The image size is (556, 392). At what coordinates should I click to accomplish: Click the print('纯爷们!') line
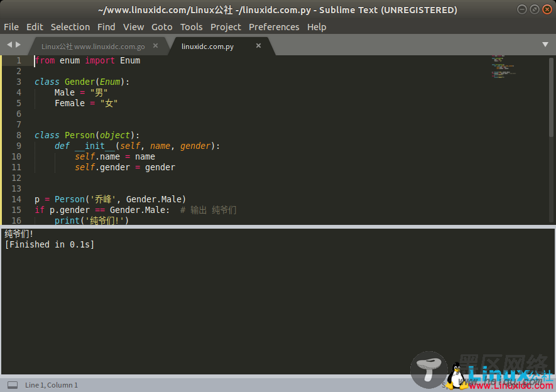click(92, 220)
